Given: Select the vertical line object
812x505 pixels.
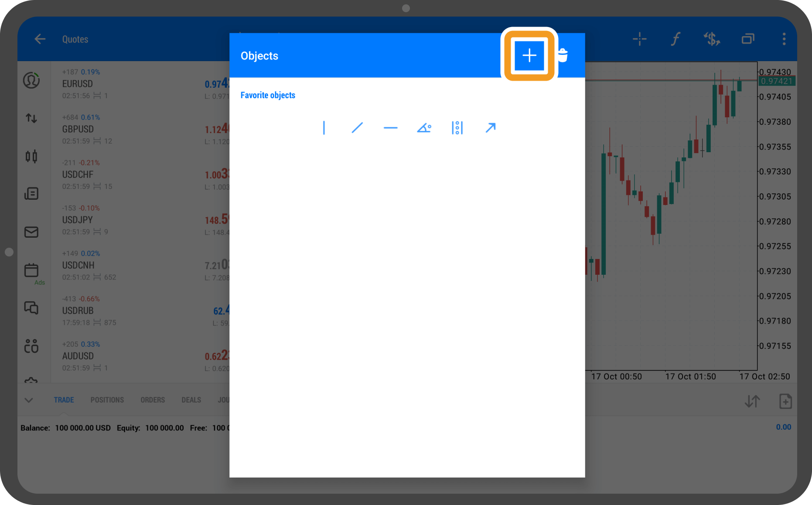Looking at the screenshot, I should [x=324, y=128].
